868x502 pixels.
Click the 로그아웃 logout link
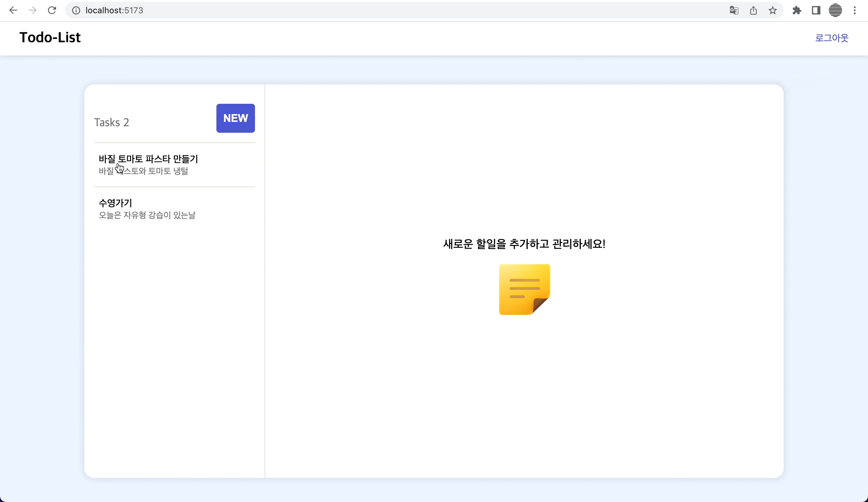tap(832, 38)
